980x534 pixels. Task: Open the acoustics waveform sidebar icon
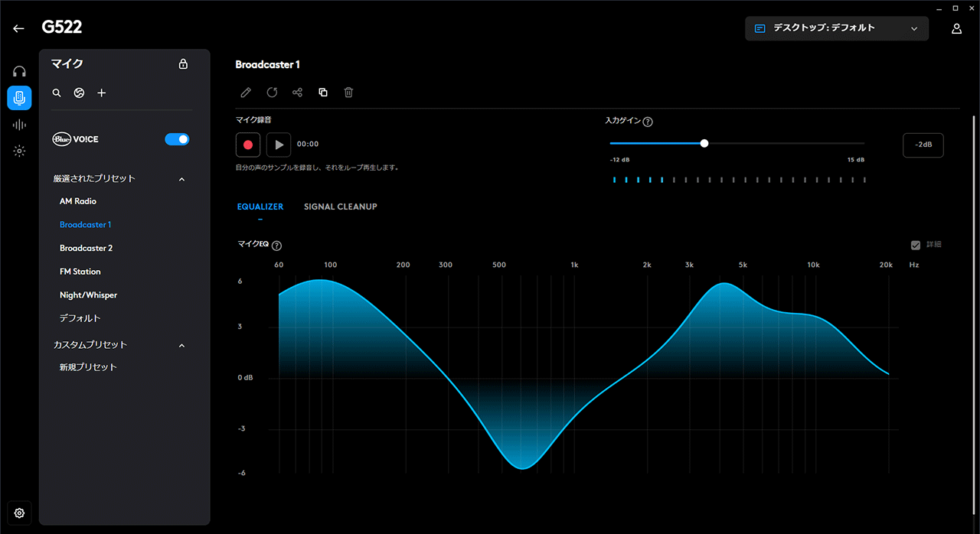click(x=19, y=125)
